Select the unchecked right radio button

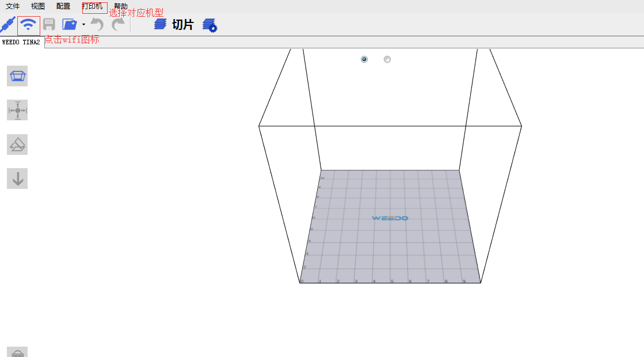click(387, 59)
